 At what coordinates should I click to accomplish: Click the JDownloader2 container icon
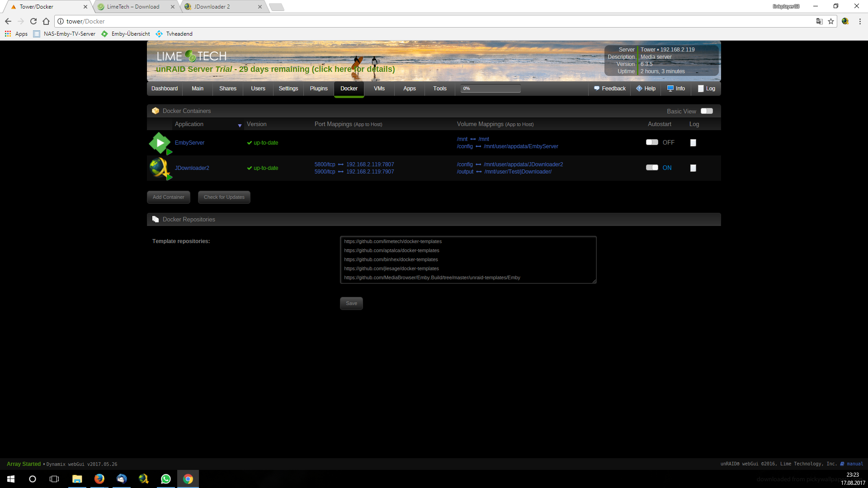(160, 169)
